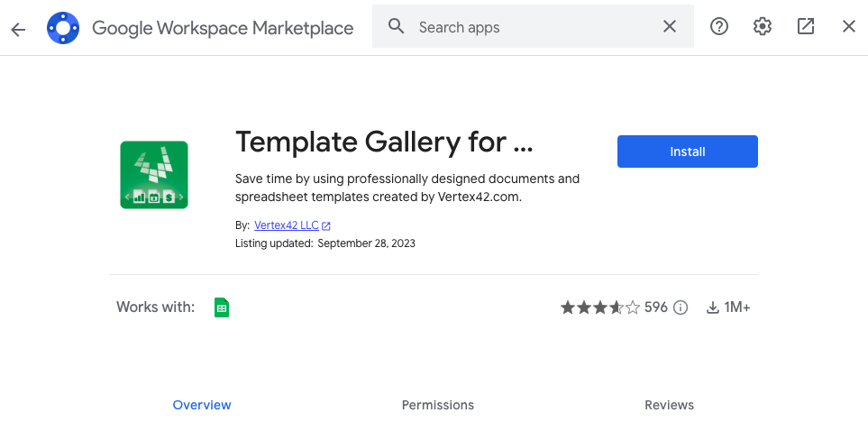Click the Google Workspace Marketplace title text
868x422 pixels.
pyautogui.click(x=223, y=28)
